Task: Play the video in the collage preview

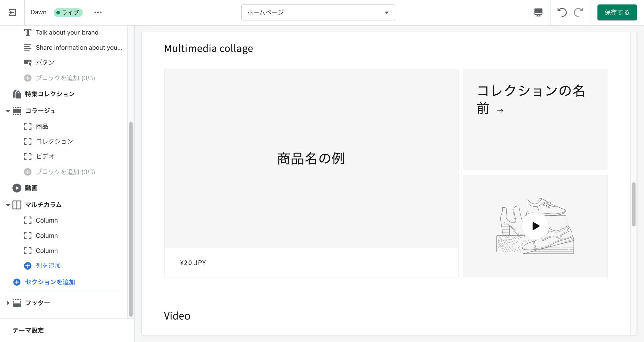Action: pyautogui.click(x=535, y=226)
